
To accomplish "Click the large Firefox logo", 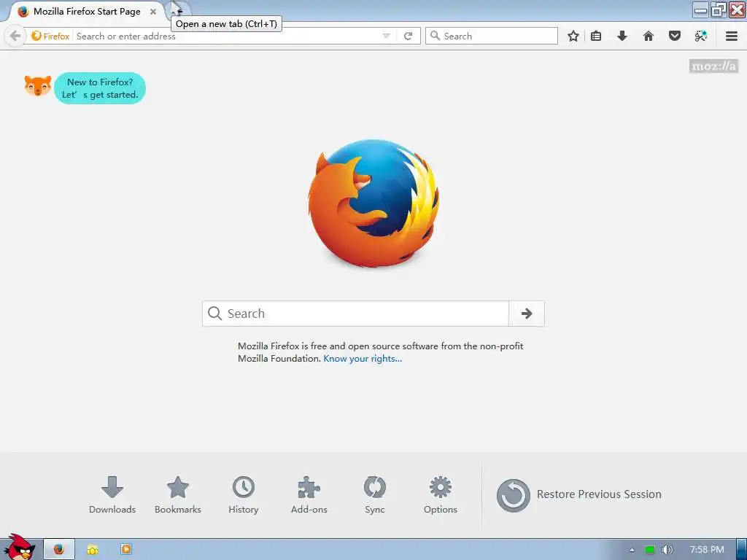I will 373,203.
